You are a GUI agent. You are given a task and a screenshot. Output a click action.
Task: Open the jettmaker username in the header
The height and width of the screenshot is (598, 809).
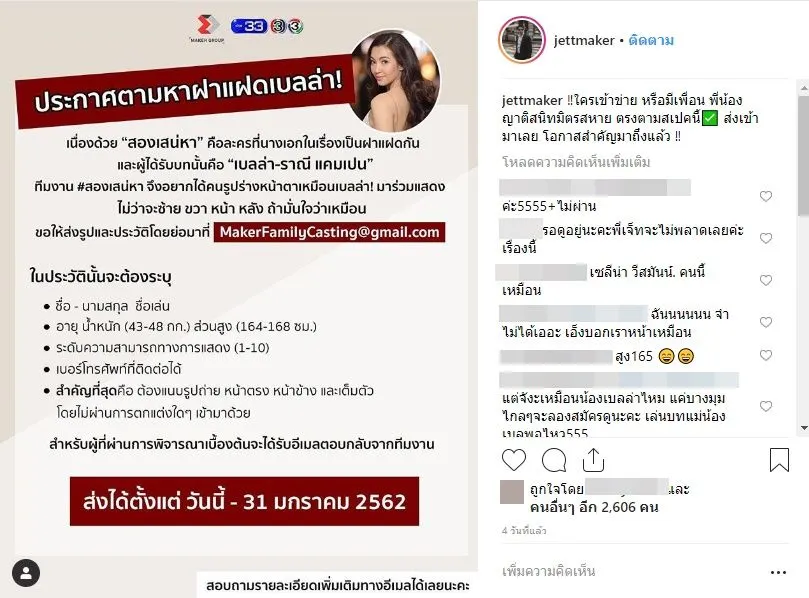tap(584, 40)
